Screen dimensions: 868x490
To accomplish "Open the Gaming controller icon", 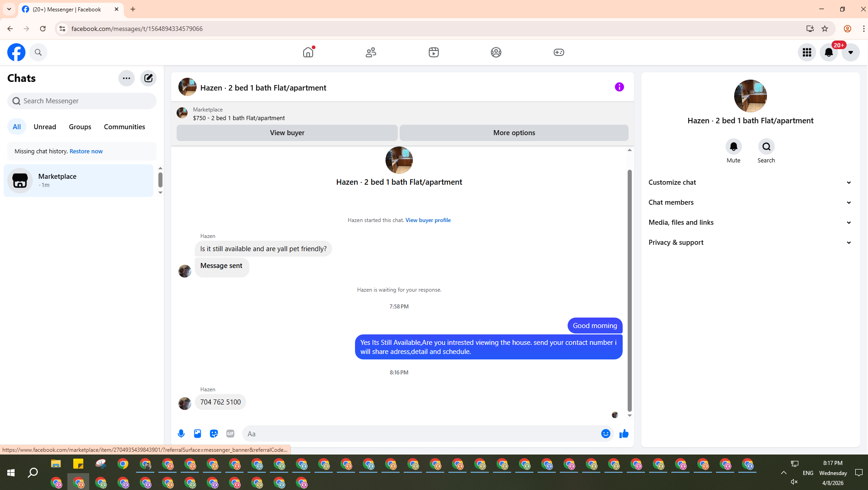I will pos(559,52).
